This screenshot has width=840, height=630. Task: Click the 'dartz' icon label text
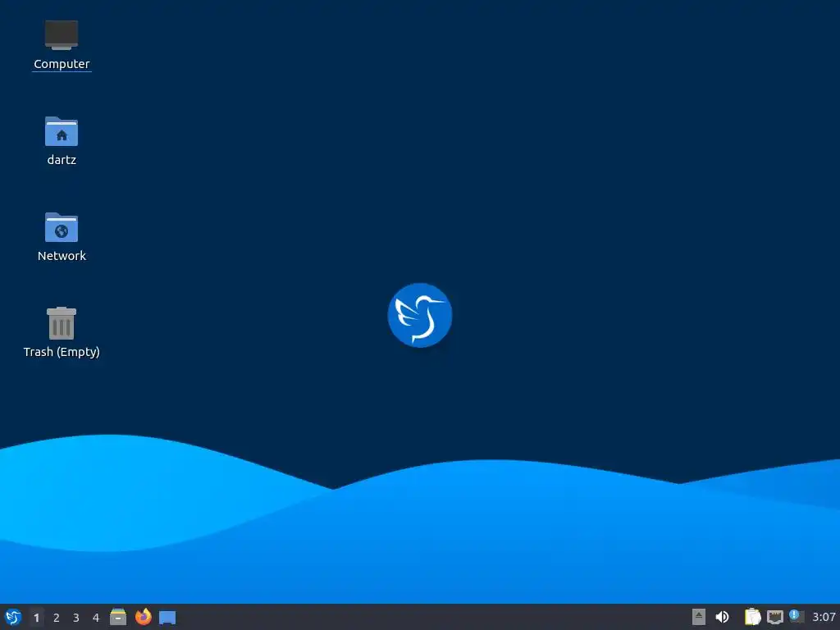(x=62, y=160)
